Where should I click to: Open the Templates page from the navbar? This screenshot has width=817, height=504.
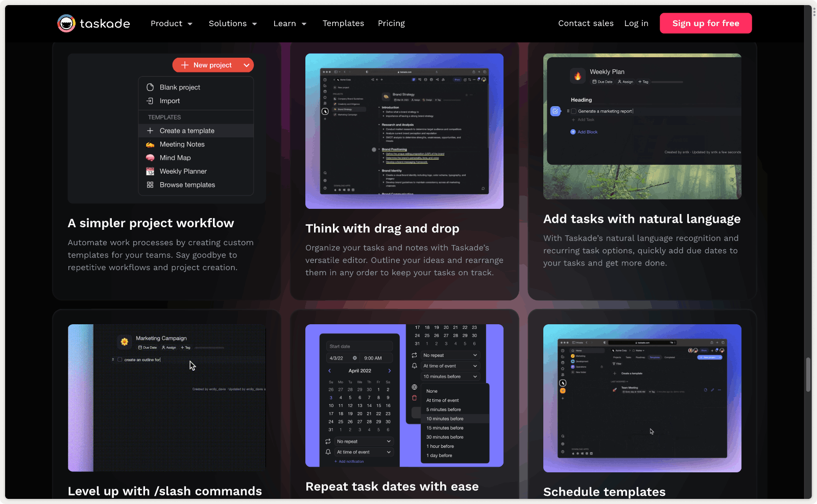coord(343,23)
